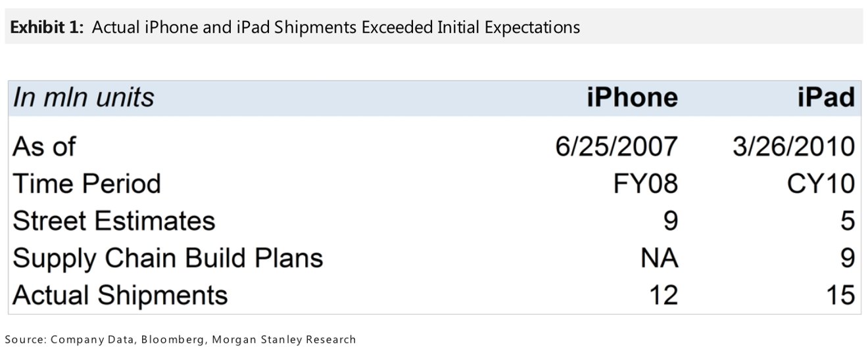Select the 'Actual Shipments' row label

coord(120,296)
